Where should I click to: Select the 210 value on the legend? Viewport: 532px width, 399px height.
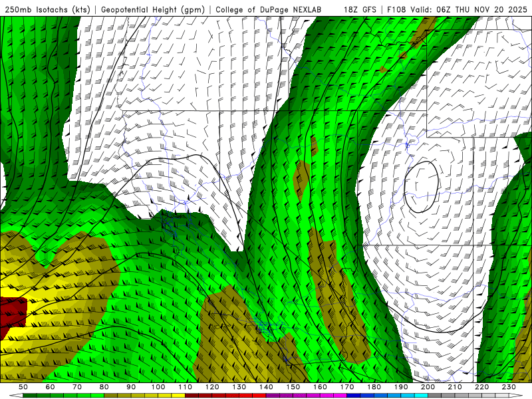pyautogui.click(x=455, y=387)
